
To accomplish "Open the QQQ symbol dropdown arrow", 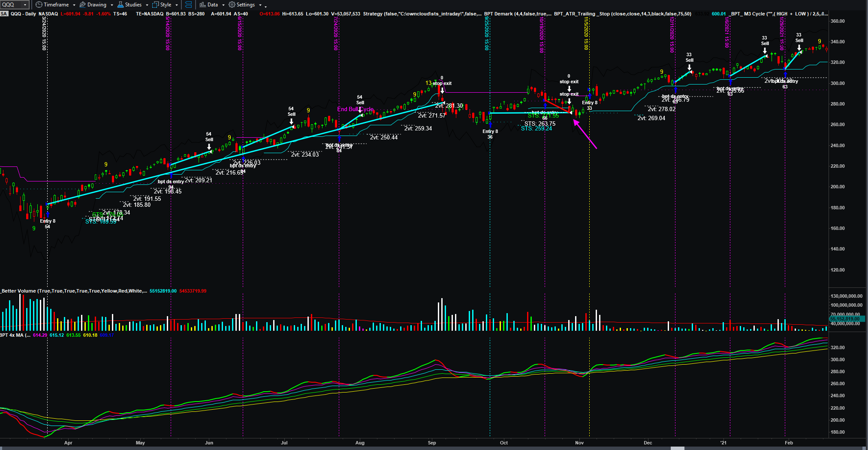I will 25,5.
